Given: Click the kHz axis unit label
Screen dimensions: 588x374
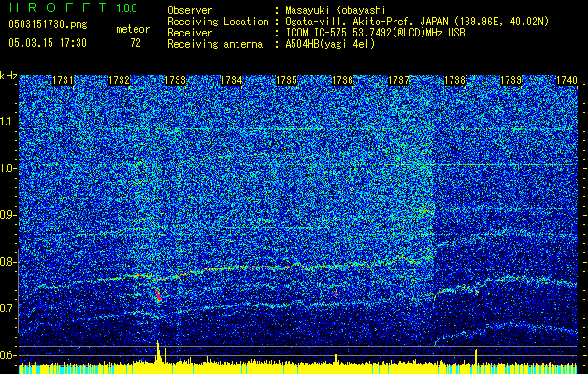Looking at the screenshot, I should point(8,76).
